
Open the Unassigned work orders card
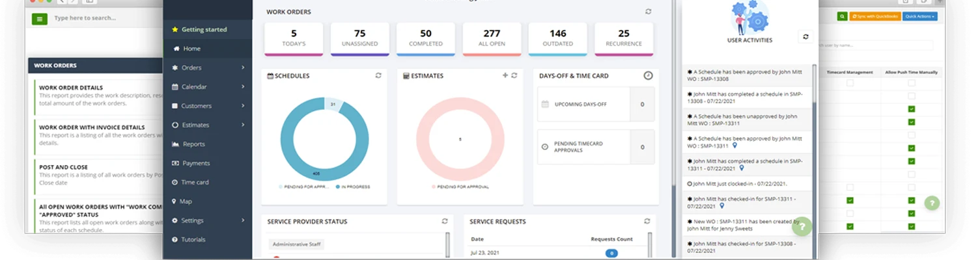[x=359, y=39]
